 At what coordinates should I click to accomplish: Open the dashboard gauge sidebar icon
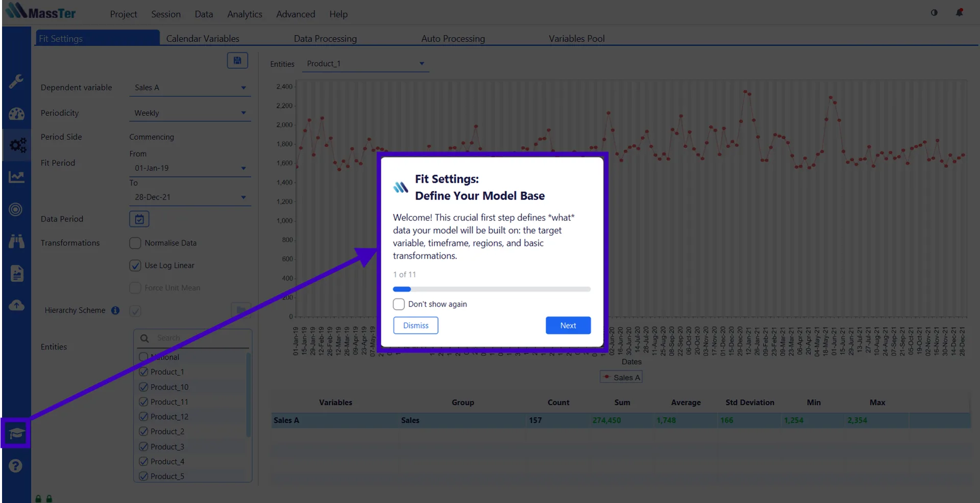(x=16, y=114)
